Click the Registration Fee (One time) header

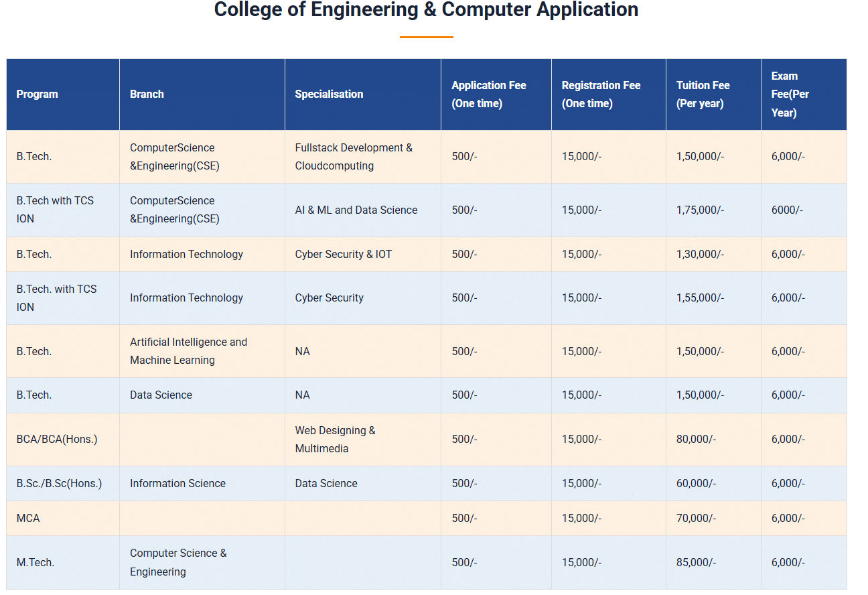(x=601, y=94)
